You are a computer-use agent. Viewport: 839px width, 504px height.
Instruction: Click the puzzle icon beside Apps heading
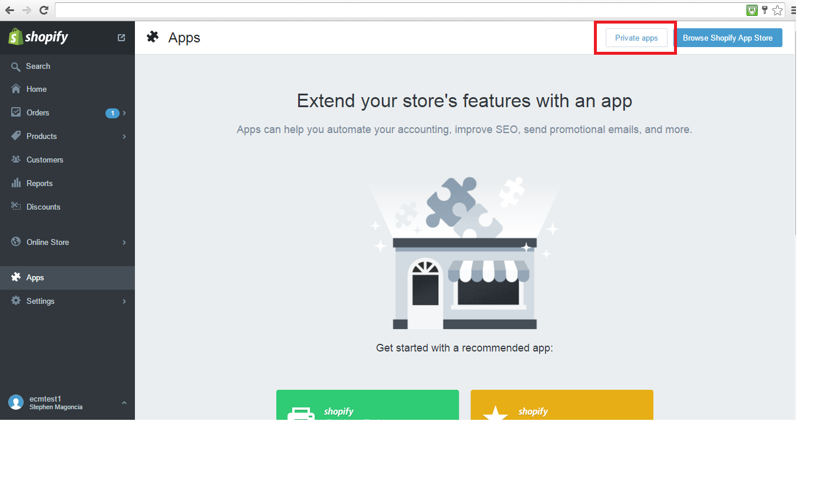tap(153, 37)
